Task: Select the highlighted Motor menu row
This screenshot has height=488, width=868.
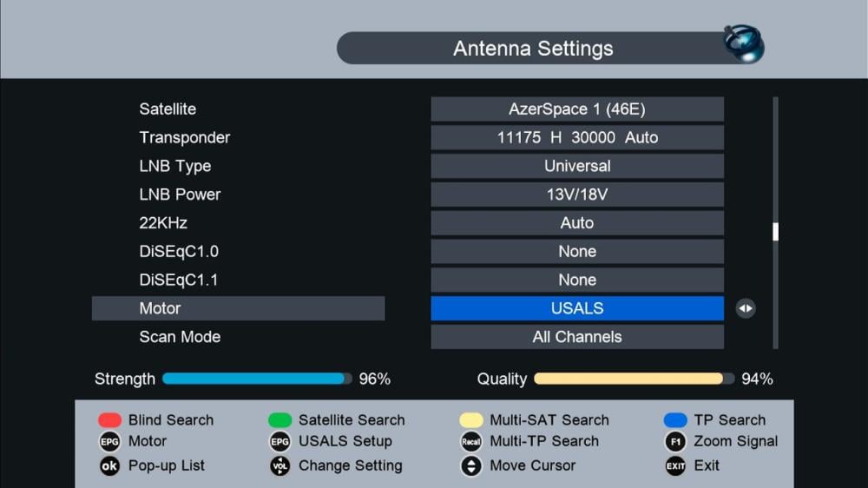Action: point(238,308)
